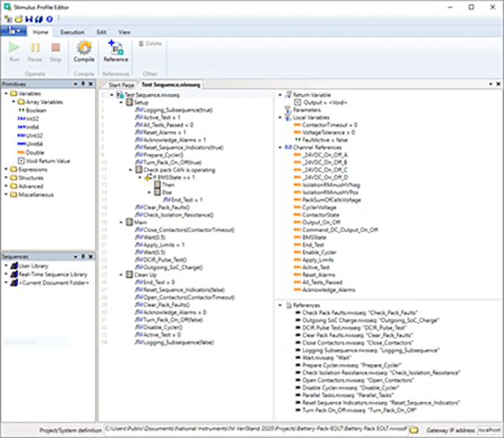
Task: Select the Setup block icon
Action: click(x=129, y=103)
